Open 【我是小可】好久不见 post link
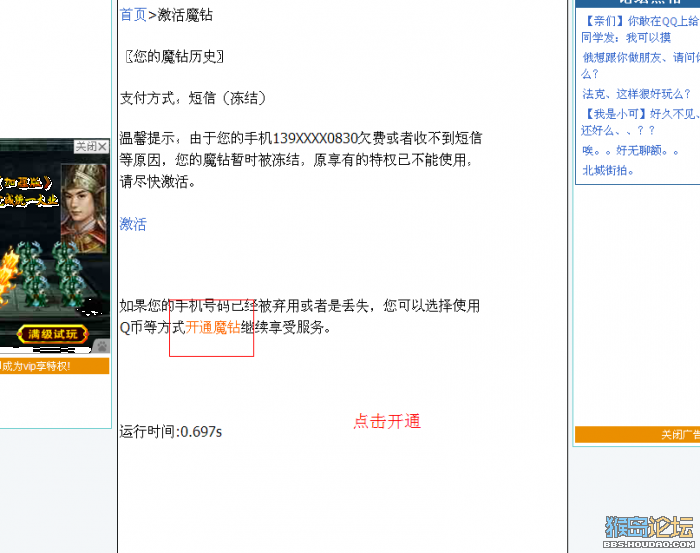 [x=640, y=122]
